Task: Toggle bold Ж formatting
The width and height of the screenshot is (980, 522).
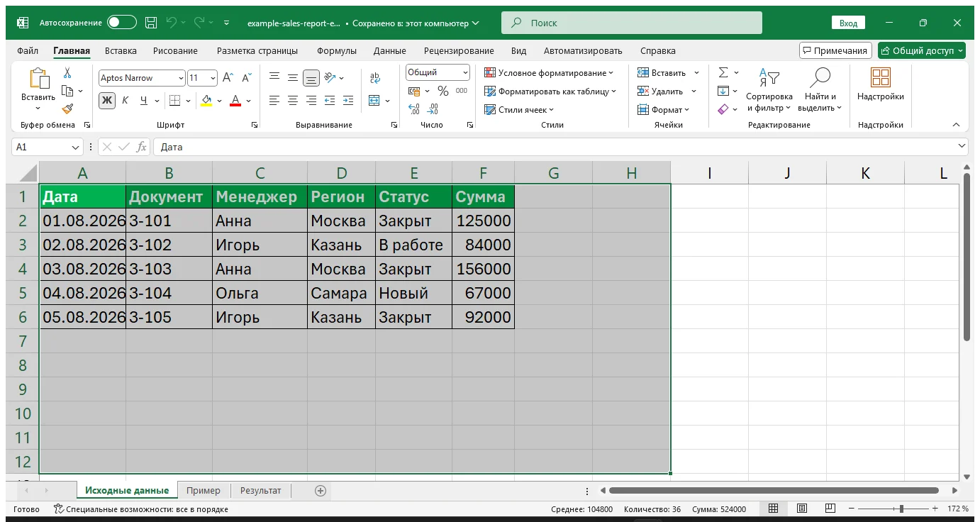Action: tap(106, 100)
